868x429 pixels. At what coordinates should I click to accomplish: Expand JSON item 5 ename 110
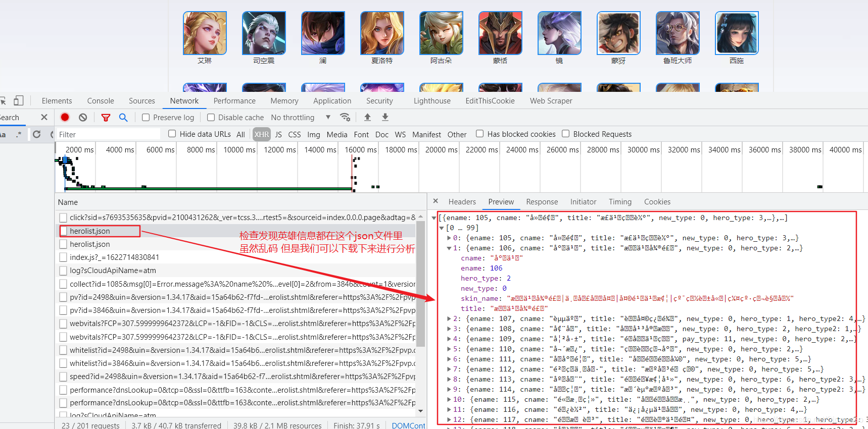pyautogui.click(x=449, y=349)
